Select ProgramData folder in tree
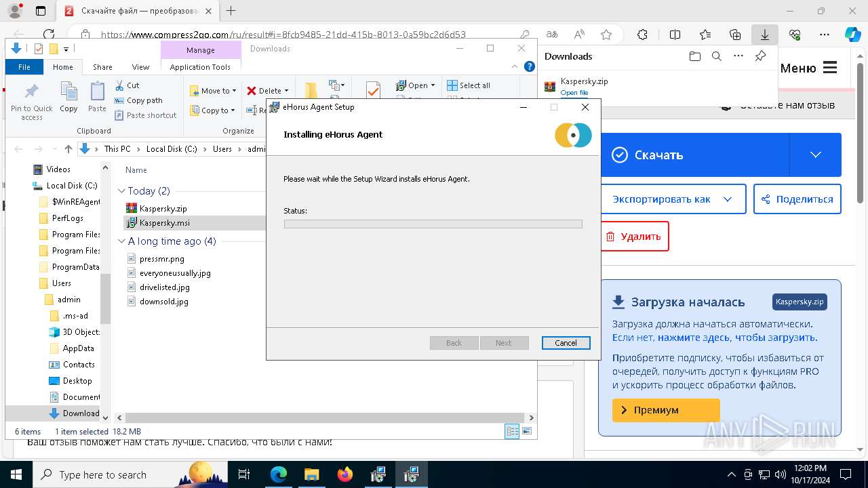Image resolution: width=868 pixels, height=488 pixels. 70,267
